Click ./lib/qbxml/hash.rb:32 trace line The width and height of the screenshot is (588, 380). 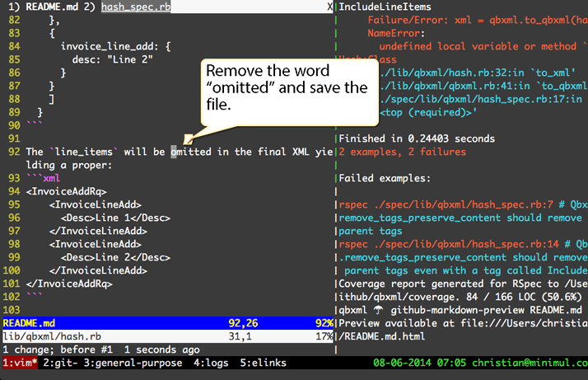[x=478, y=73]
